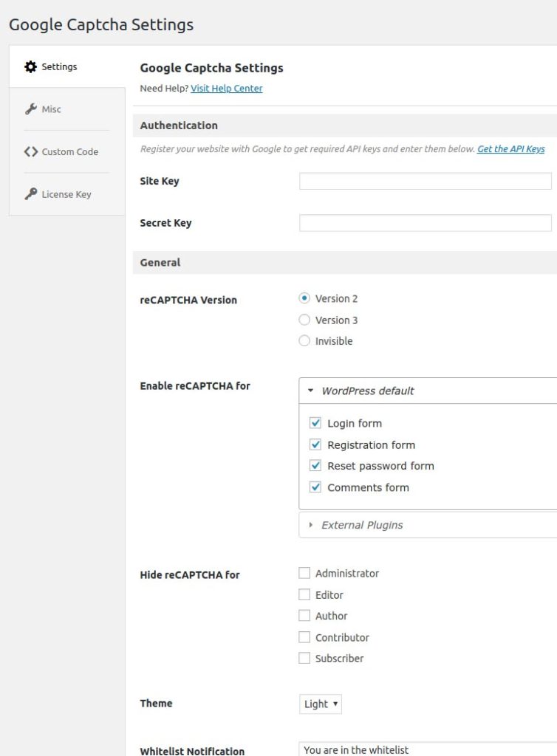557x756 pixels.
Task: Disable reCAPTCHA for Comments form
Action: (x=315, y=487)
